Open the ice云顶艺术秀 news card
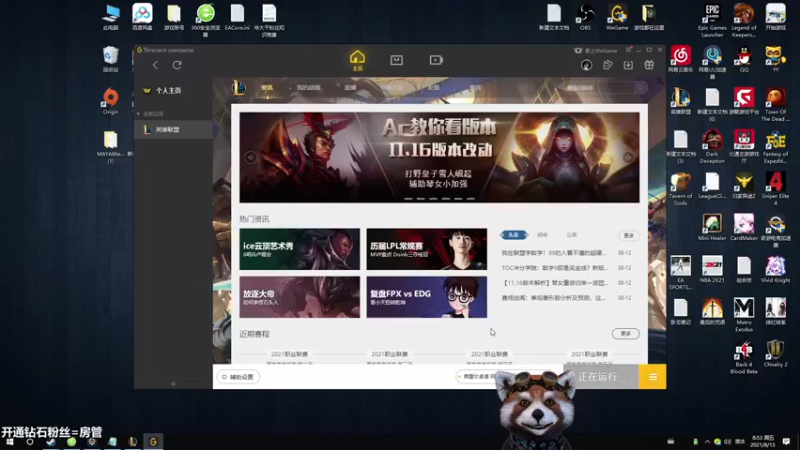 point(299,249)
